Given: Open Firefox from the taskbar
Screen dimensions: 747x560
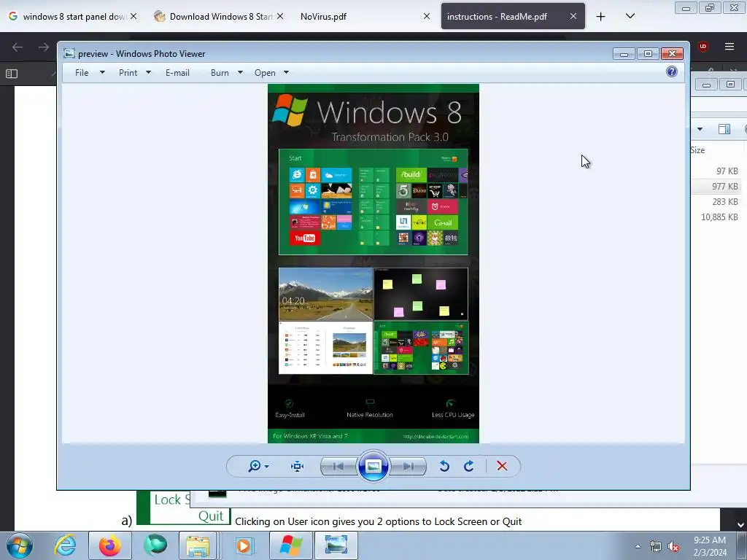Looking at the screenshot, I should (x=110, y=545).
